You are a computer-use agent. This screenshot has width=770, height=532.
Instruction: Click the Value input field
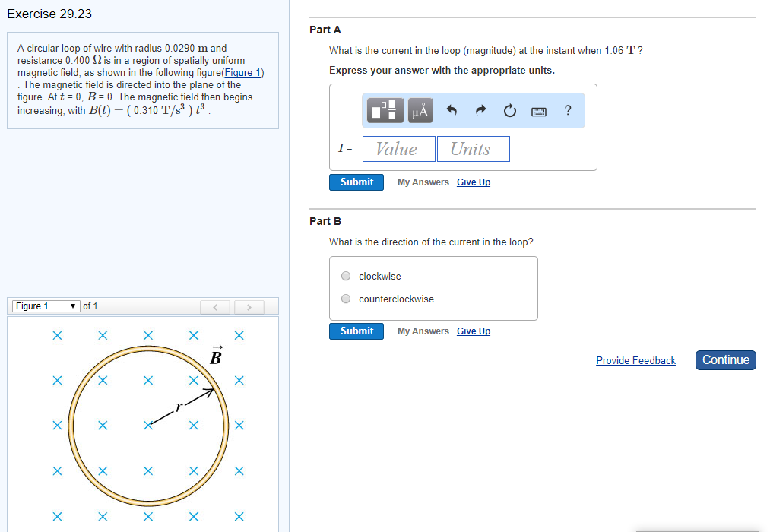[398, 148]
